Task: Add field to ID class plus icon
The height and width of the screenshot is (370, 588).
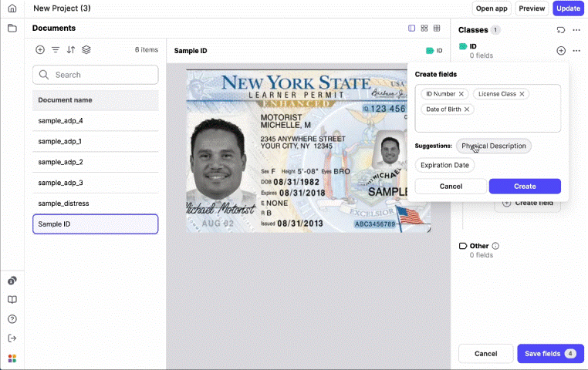Action: tap(561, 51)
